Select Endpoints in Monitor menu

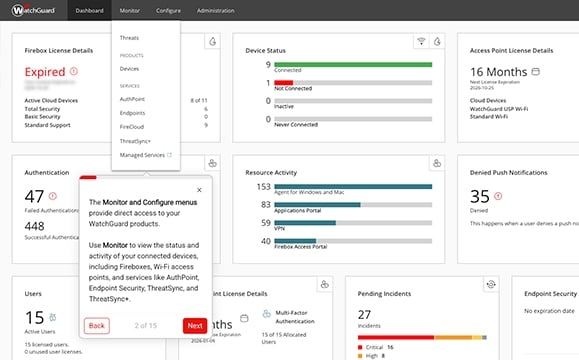pyautogui.click(x=132, y=113)
